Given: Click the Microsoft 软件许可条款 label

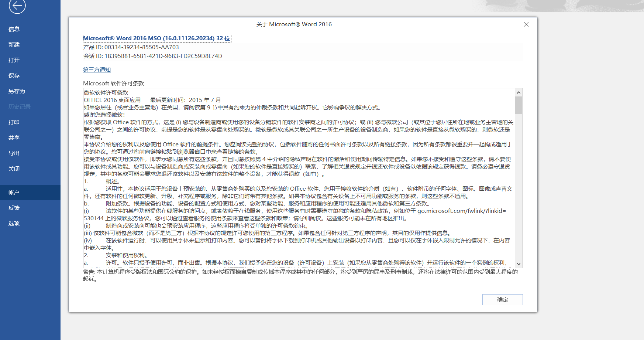Looking at the screenshot, I should tap(114, 84).
